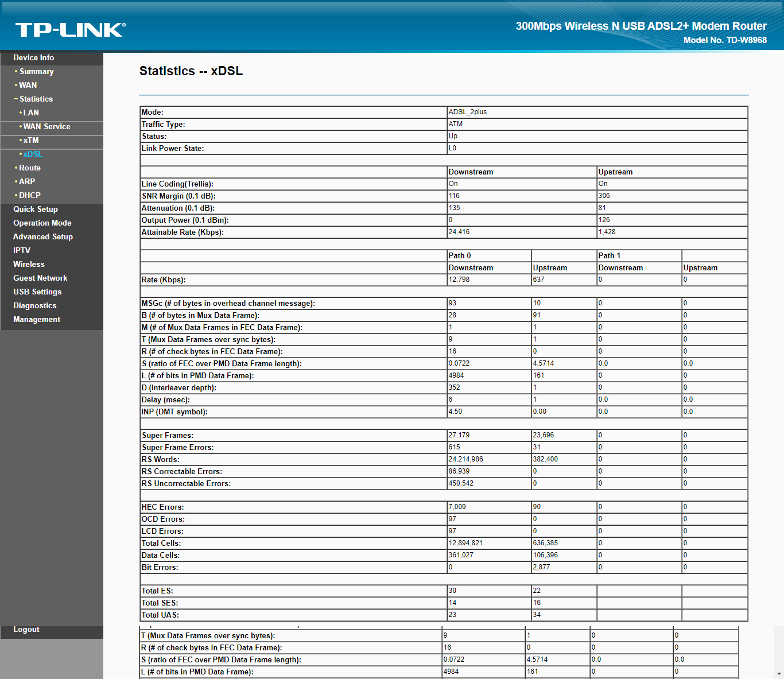The width and height of the screenshot is (784, 679).
Task: Open the Device Info menu
Action: click(34, 58)
